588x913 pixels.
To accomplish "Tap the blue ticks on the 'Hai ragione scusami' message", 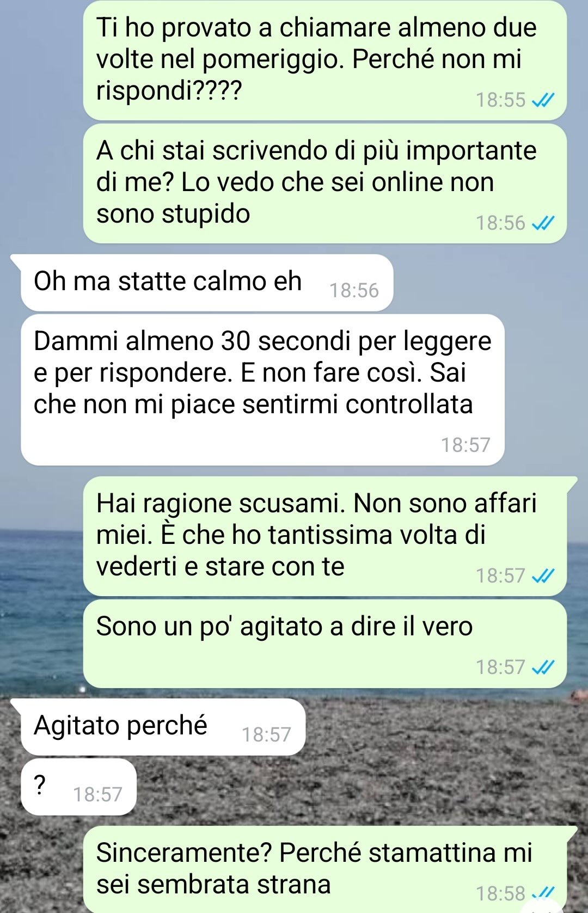I will coord(542,575).
